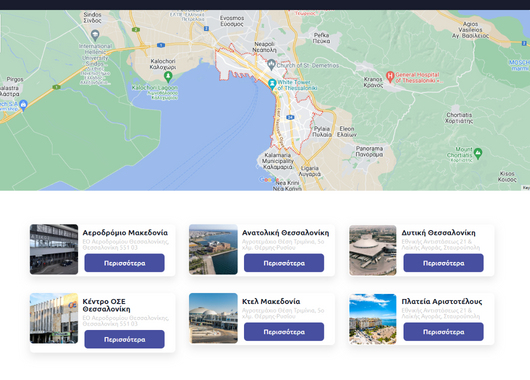Click Περισσότερα under Πλατεία Αριστοτέλους
This screenshot has width=530, height=380.
[443, 332]
